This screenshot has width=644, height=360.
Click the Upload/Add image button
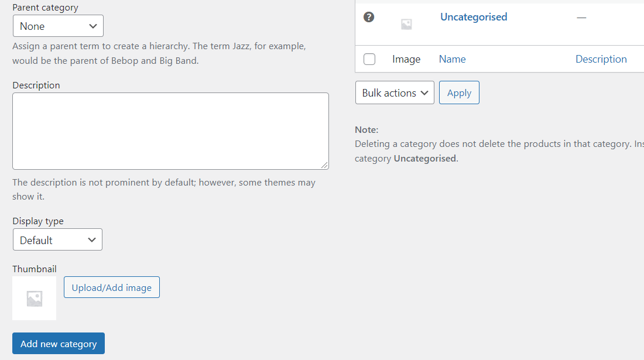112,287
